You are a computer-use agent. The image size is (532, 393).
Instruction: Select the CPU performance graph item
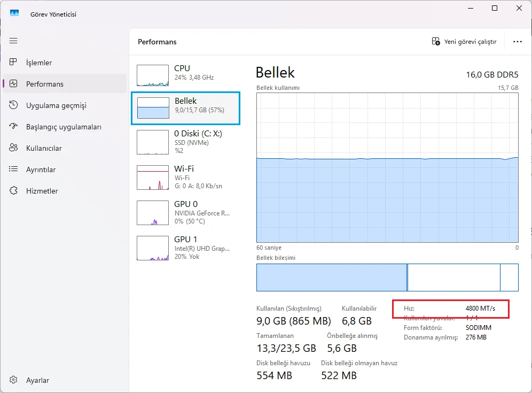pos(185,75)
